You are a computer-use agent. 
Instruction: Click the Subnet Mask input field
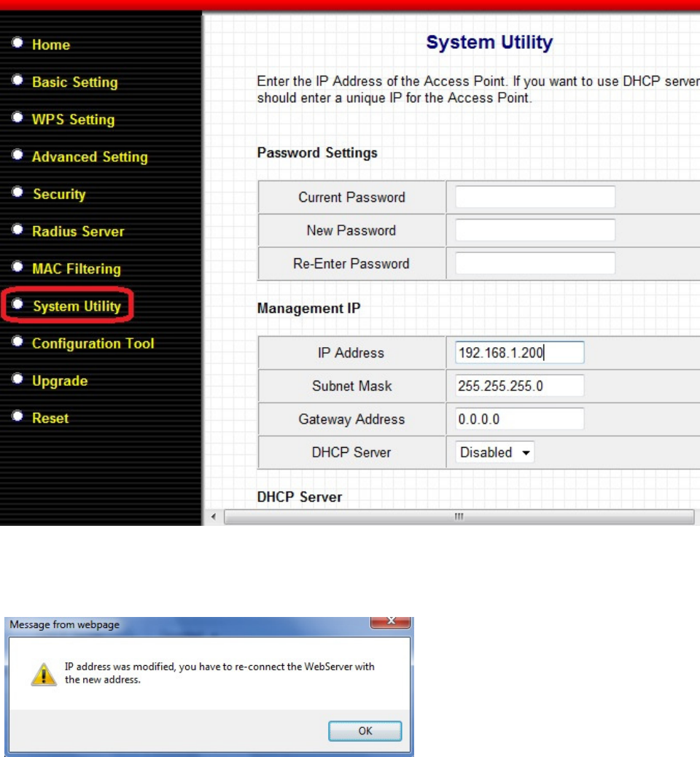pos(519,387)
